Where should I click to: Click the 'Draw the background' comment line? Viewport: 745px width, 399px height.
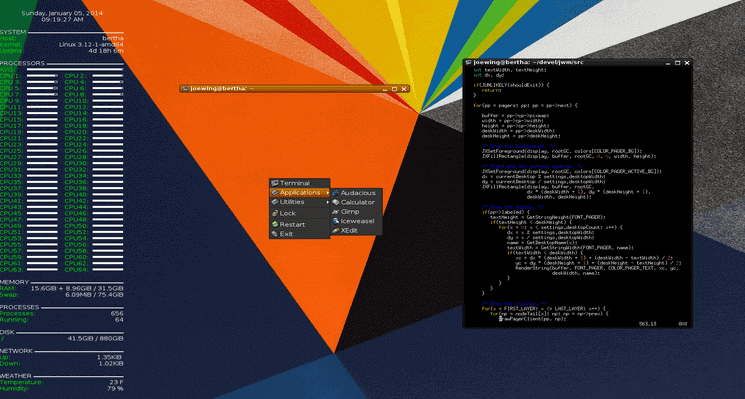[x=517, y=146]
